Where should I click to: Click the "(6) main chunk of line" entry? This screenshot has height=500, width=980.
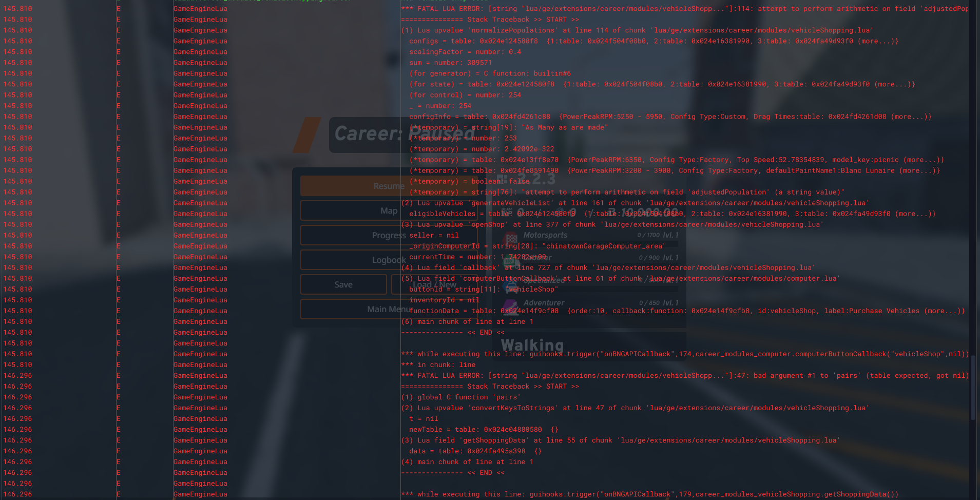click(467, 321)
